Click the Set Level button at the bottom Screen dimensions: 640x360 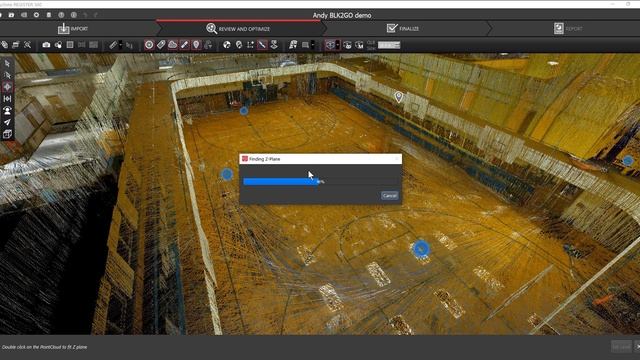621,347
